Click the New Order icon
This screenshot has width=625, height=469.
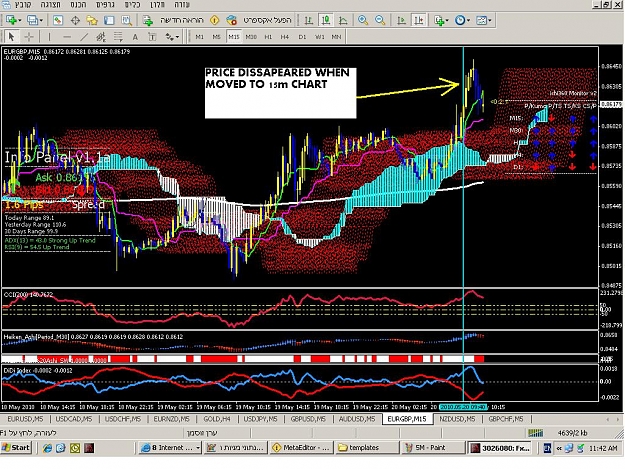[148, 20]
